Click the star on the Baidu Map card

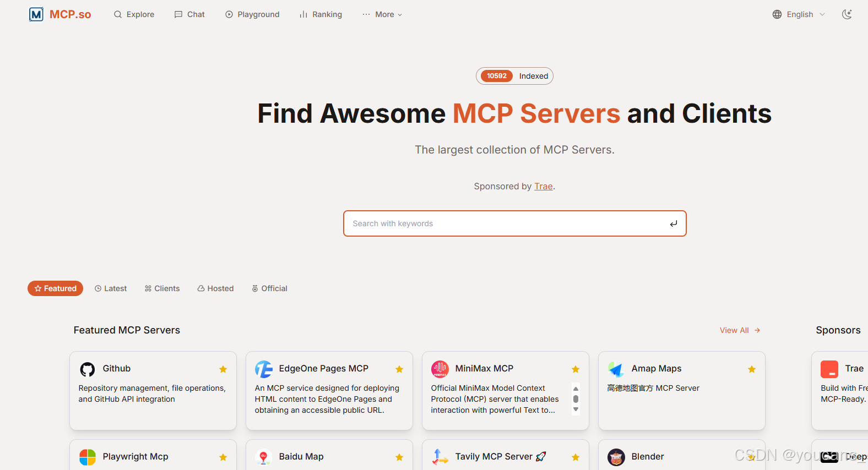[x=399, y=457]
